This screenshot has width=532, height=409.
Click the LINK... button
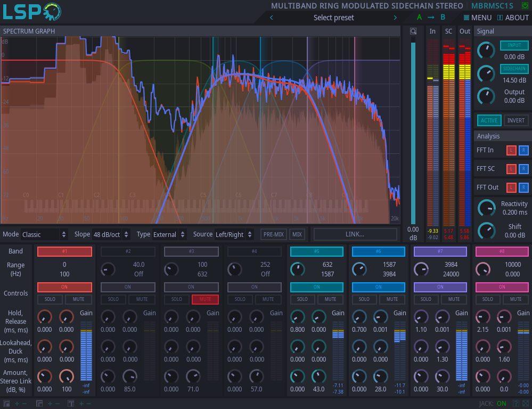click(355, 234)
